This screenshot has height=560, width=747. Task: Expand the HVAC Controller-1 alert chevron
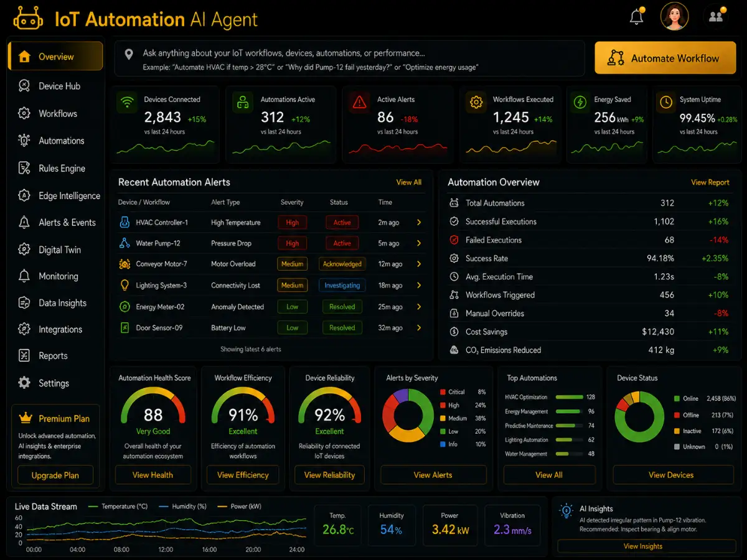419,222
